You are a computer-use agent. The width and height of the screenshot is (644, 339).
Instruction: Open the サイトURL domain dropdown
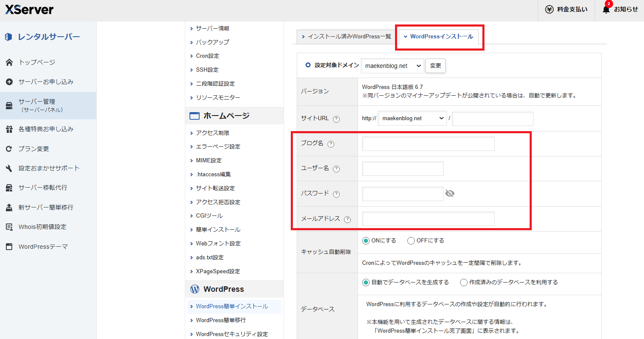412,118
